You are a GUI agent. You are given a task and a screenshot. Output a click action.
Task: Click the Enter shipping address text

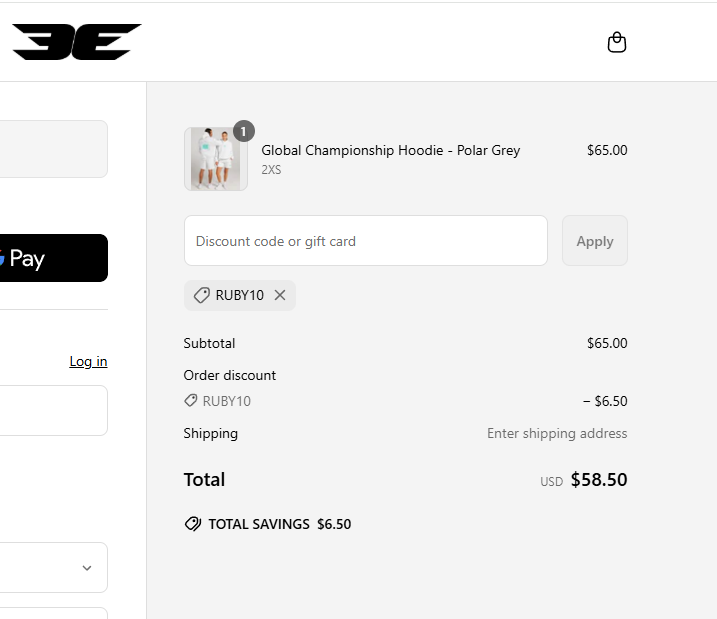[x=557, y=433]
